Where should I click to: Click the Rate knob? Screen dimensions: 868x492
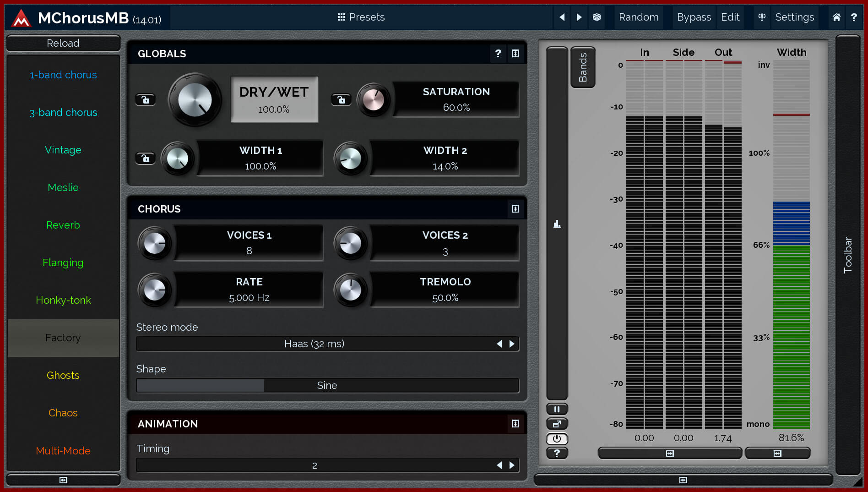point(155,290)
